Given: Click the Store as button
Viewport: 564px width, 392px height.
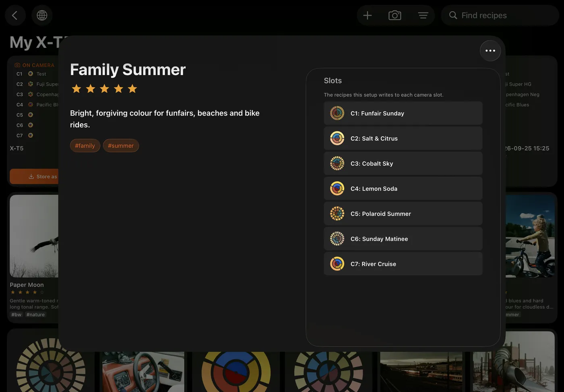Looking at the screenshot, I should pyautogui.click(x=34, y=176).
